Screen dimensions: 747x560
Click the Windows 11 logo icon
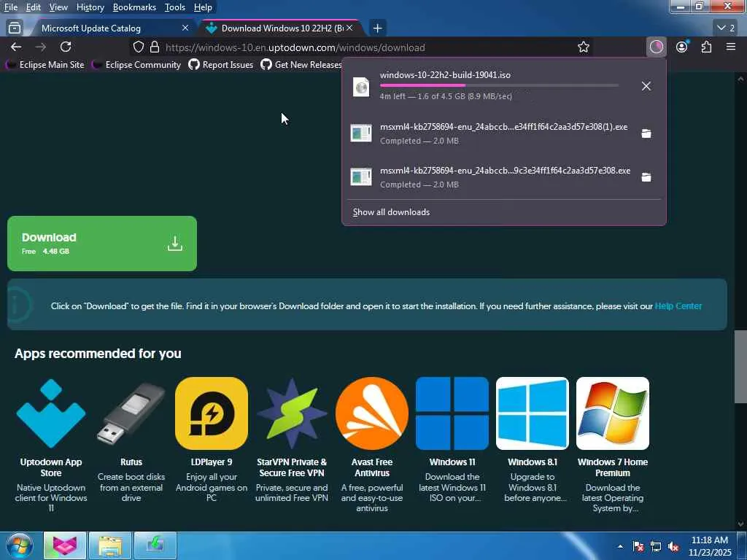pyautogui.click(x=452, y=413)
